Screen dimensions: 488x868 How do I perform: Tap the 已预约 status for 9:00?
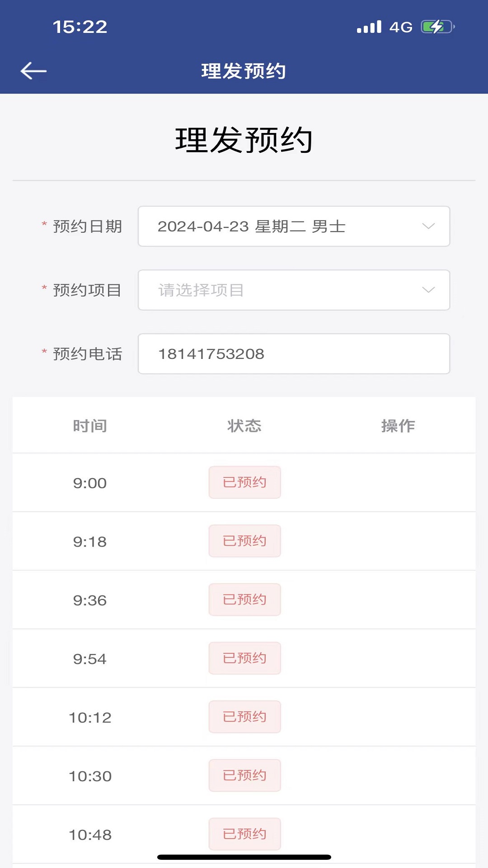click(244, 482)
